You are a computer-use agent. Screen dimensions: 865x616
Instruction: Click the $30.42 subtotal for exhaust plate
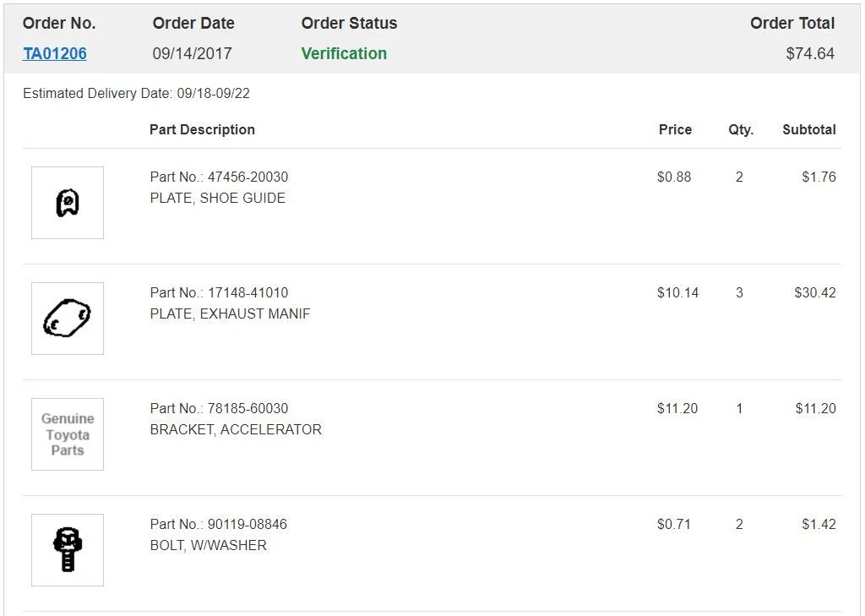(815, 292)
